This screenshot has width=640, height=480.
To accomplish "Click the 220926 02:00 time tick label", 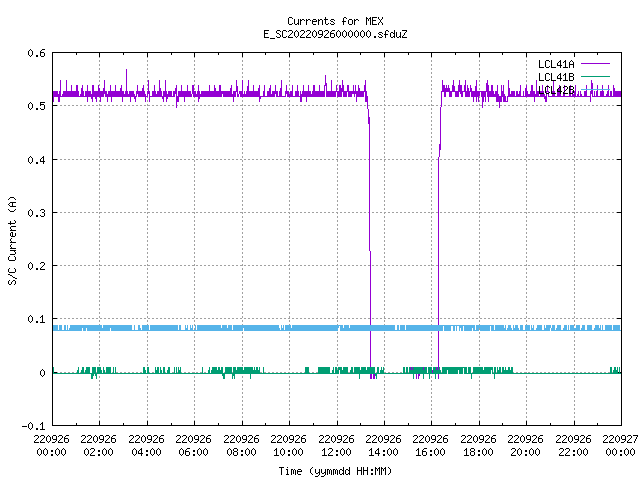I will point(98,446).
